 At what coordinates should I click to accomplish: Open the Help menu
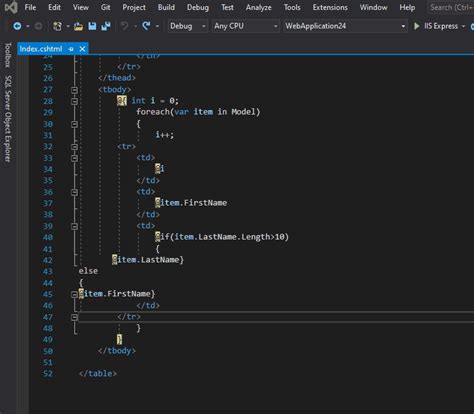tap(407, 7)
